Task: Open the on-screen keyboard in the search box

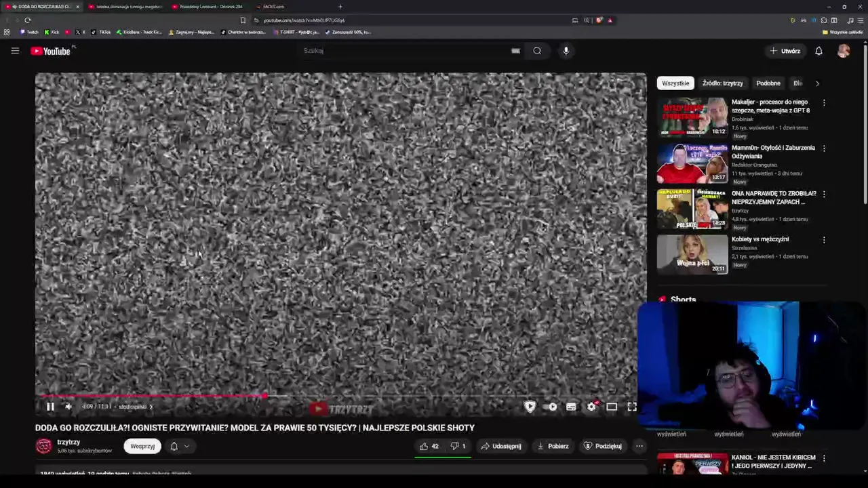Action: point(515,51)
